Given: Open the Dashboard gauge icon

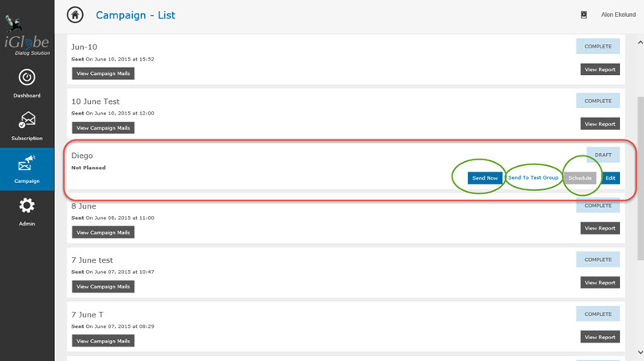Looking at the screenshot, I should point(27,77).
